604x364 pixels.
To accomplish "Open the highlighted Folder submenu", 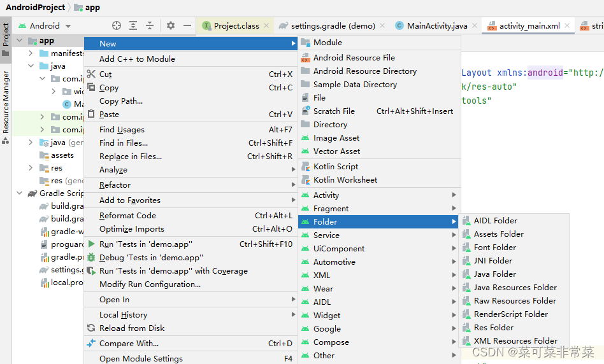I will click(x=380, y=221).
